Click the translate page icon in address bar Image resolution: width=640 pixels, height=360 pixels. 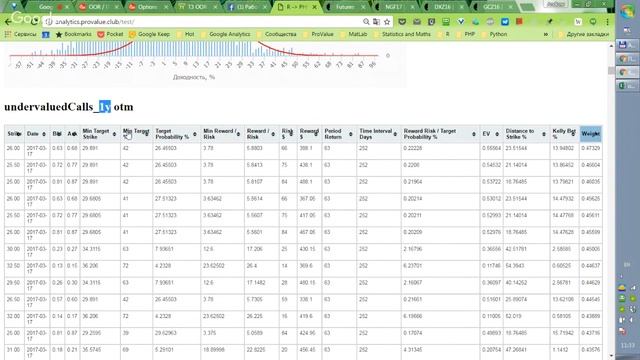tap(376, 22)
